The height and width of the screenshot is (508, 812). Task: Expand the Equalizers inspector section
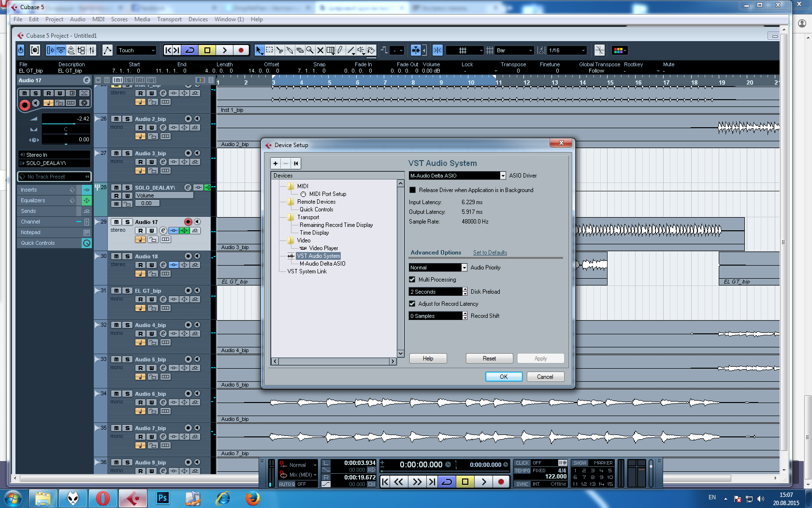click(x=48, y=200)
